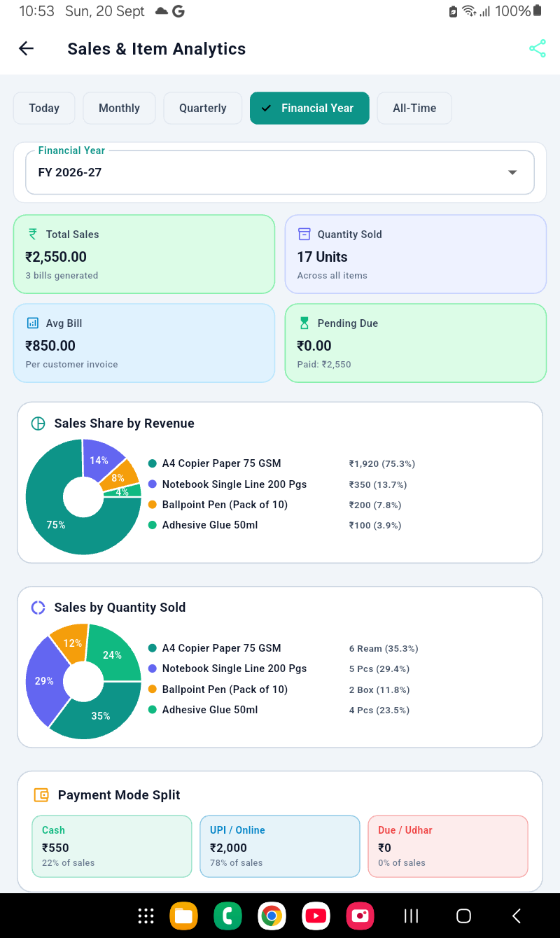Open the UPI / Online ₹2,000 payment card

pos(280,846)
